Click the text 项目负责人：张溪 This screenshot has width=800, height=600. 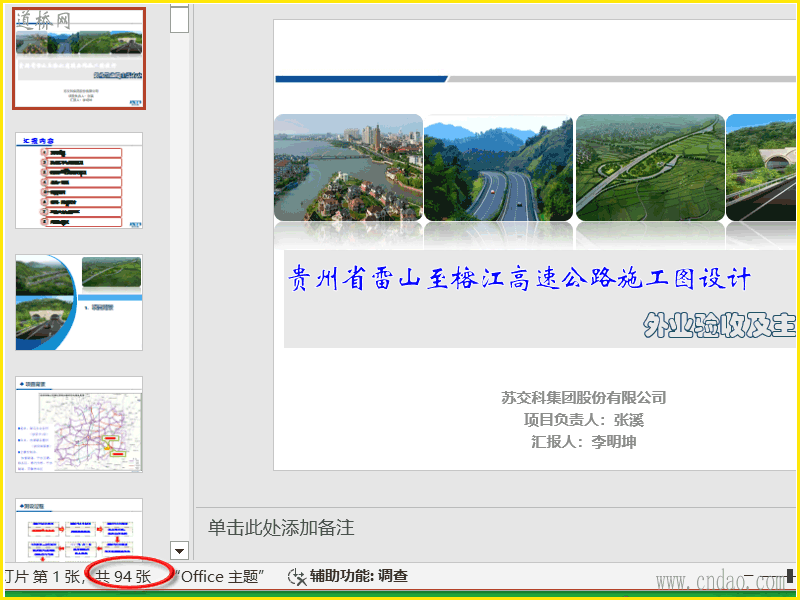coord(584,420)
